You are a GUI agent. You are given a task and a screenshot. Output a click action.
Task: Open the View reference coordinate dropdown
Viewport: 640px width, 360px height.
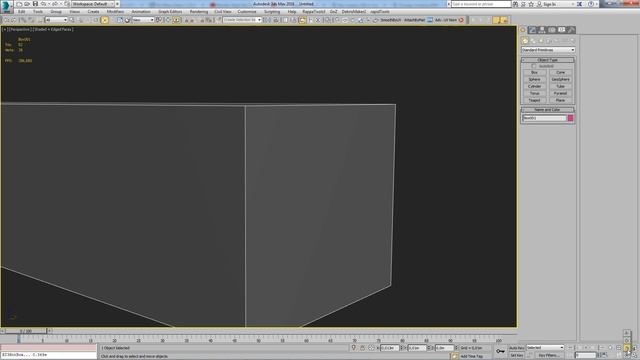click(143, 20)
